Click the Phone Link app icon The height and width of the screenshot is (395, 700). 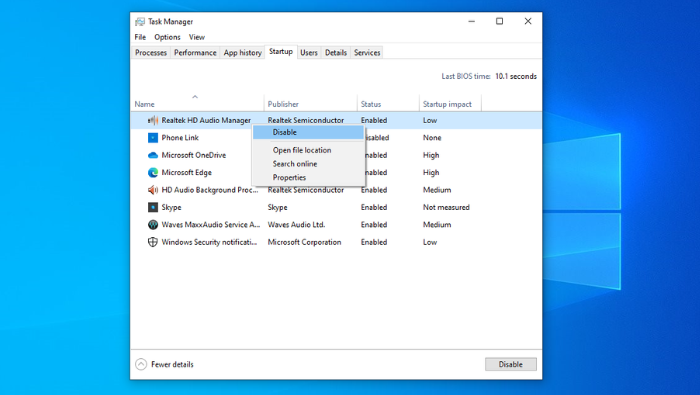(153, 137)
